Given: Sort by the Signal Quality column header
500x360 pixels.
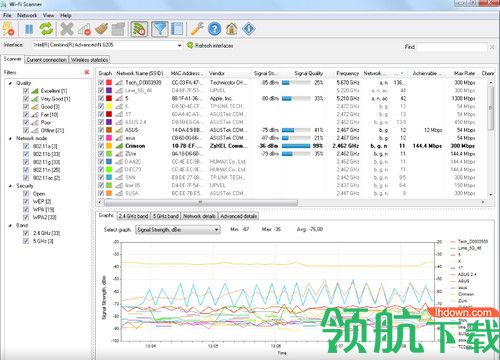Looking at the screenshot, I should (x=309, y=73).
